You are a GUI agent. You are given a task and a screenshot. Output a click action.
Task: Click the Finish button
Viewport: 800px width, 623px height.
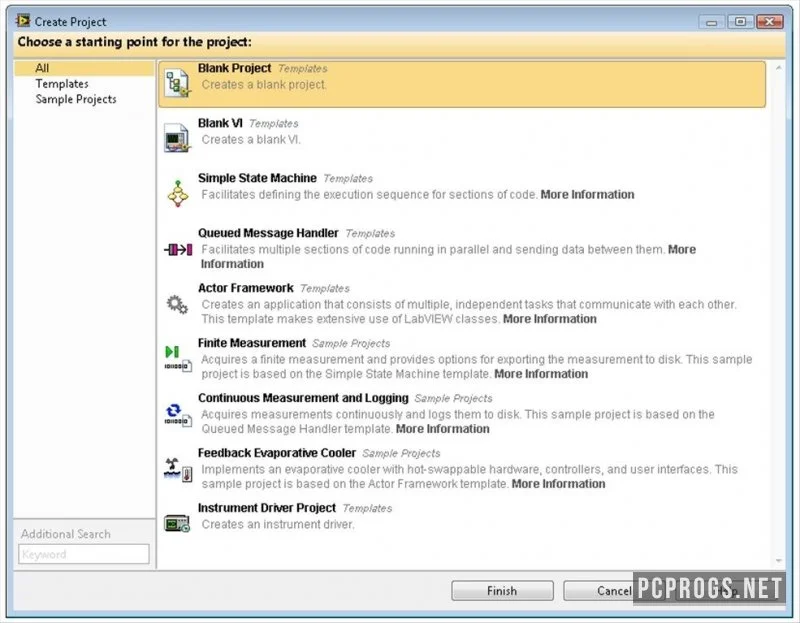(502, 591)
